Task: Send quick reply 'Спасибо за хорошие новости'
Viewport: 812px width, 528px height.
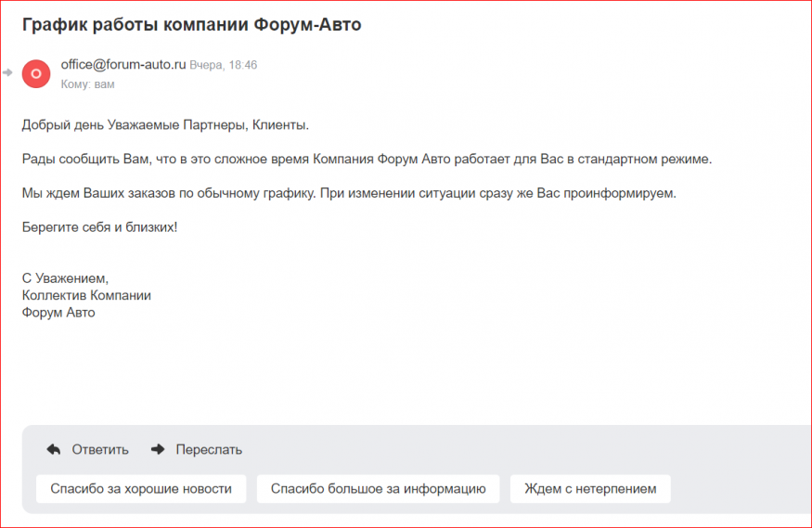Action: [141, 489]
